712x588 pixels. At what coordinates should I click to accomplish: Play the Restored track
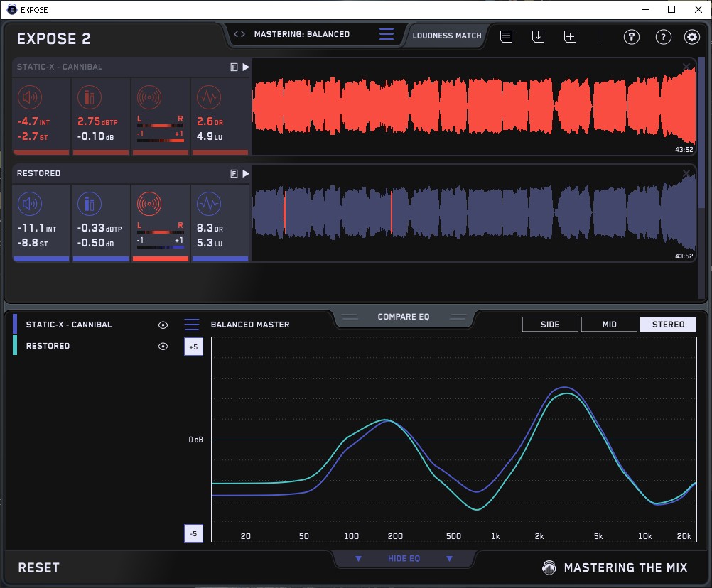[246, 174]
